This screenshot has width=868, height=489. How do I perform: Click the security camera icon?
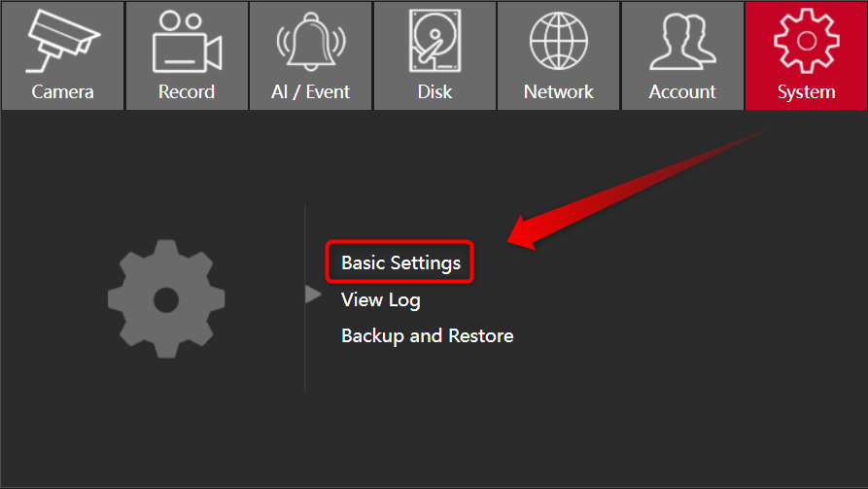click(62, 42)
